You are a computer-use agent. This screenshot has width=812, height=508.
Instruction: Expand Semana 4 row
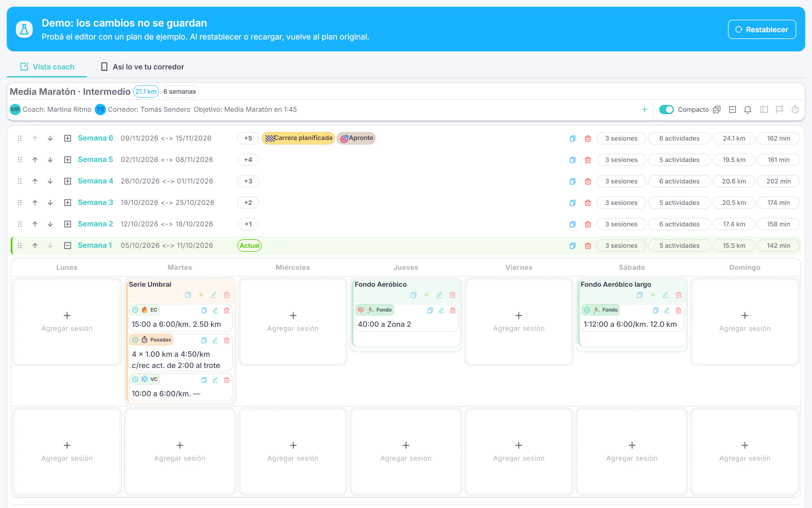click(x=67, y=181)
